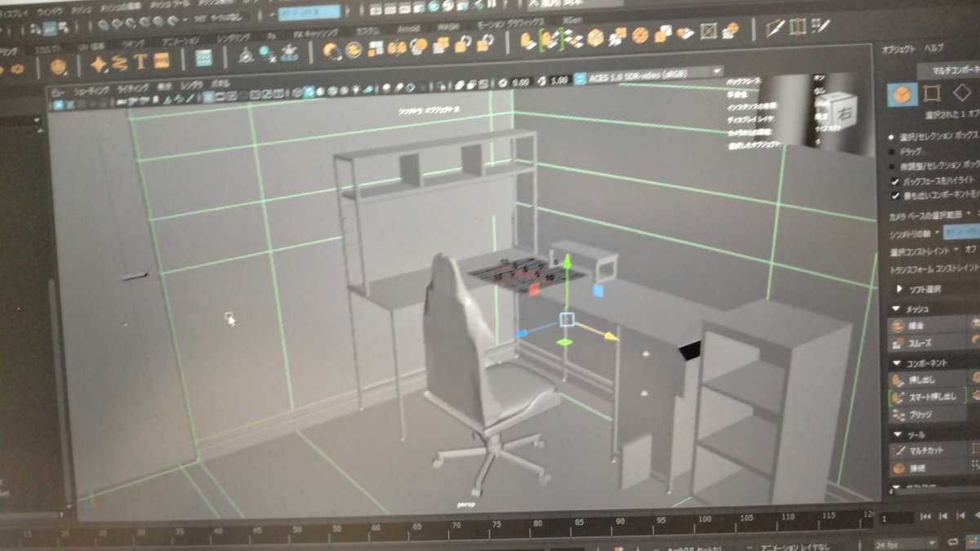The height and width of the screenshot is (551, 980).
Task: Click the view cube 右 face
Action: tap(844, 113)
